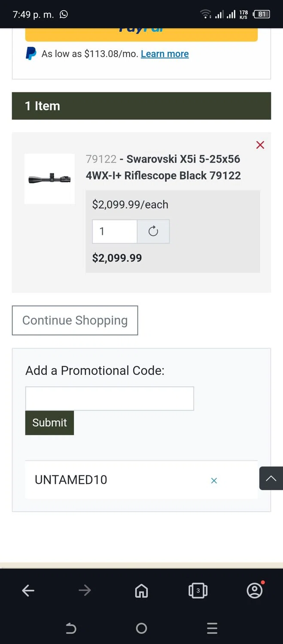283x644 pixels.
Task: Go back with browser back arrow
Action: click(x=28, y=591)
